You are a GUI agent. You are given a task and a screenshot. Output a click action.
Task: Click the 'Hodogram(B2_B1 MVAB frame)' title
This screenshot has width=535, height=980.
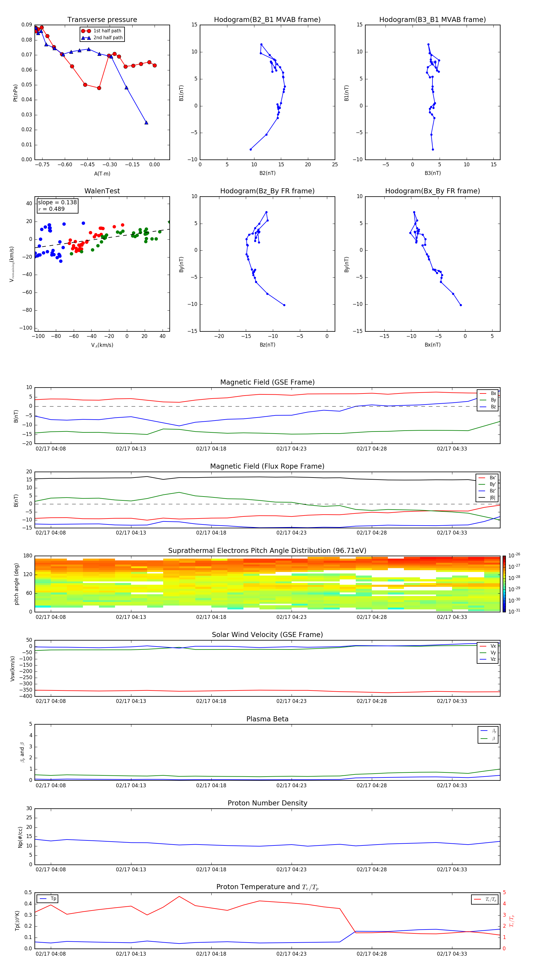pyautogui.click(x=267, y=19)
